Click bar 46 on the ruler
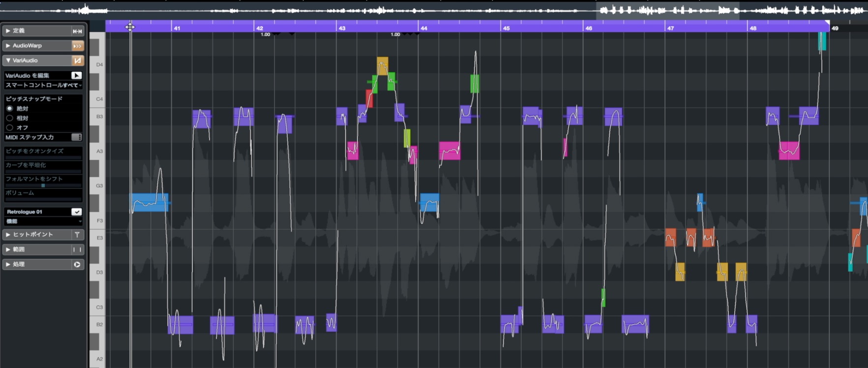The width and height of the screenshot is (868, 368). pyautogui.click(x=589, y=29)
